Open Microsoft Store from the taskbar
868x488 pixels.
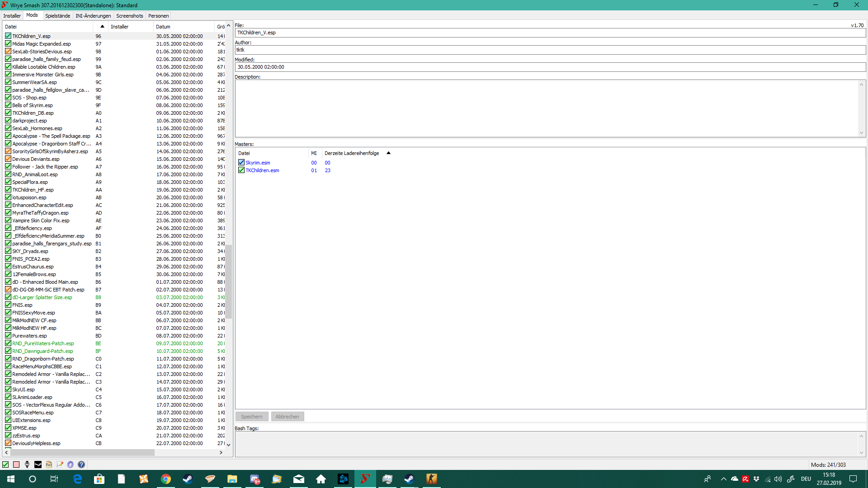(99, 479)
